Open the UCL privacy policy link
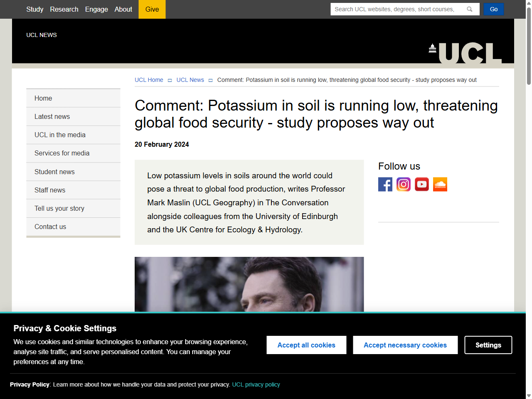The height and width of the screenshot is (399, 532). (x=256, y=384)
